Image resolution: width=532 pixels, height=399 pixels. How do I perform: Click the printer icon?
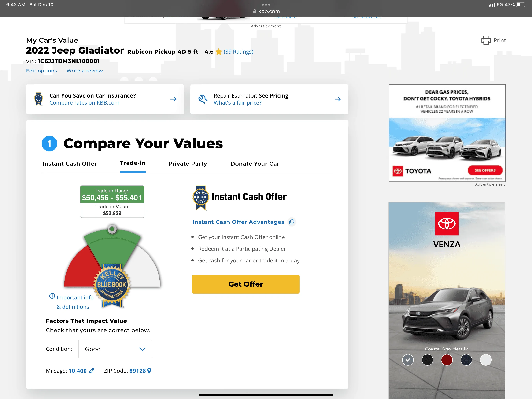[x=486, y=41]
